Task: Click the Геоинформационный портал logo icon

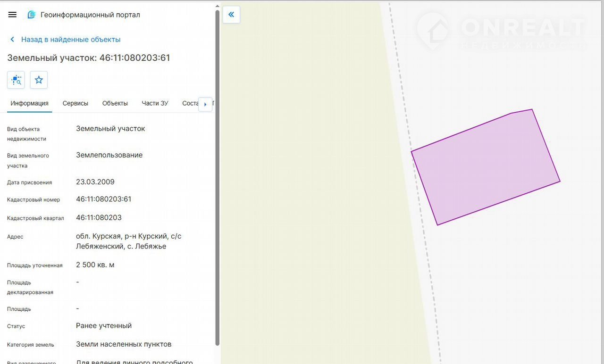Action: coord(32,15)
